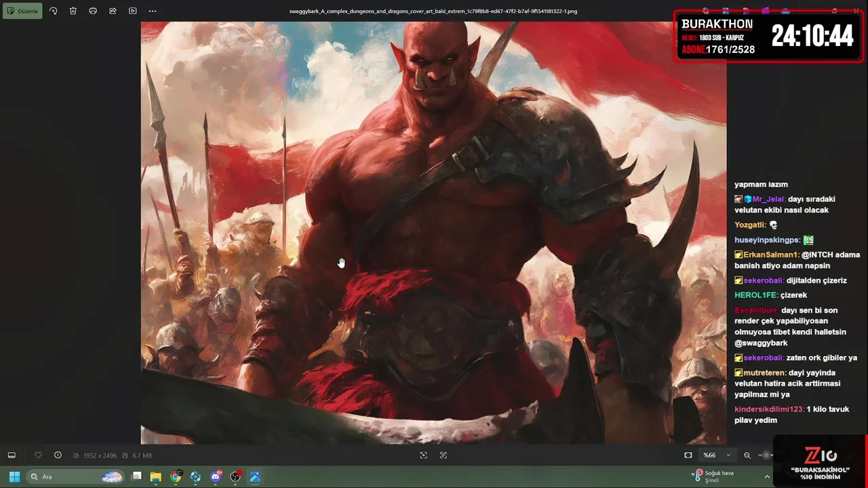Click the Yozgatli username in chat
868x488 pixels.
pos(750,225)
